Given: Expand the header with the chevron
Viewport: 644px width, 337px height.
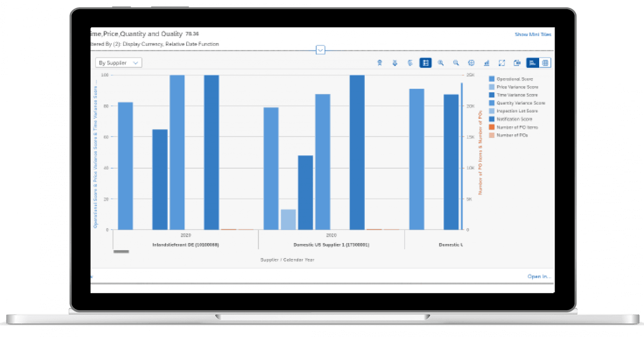Looking at the screenshot, I should pyautogui.click(x=320, y=50).
